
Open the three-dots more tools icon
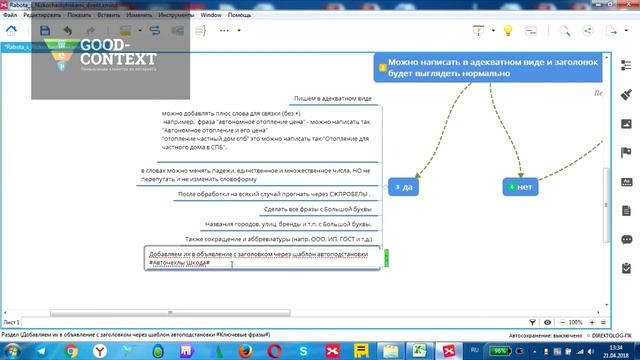(x=224, y=31)
